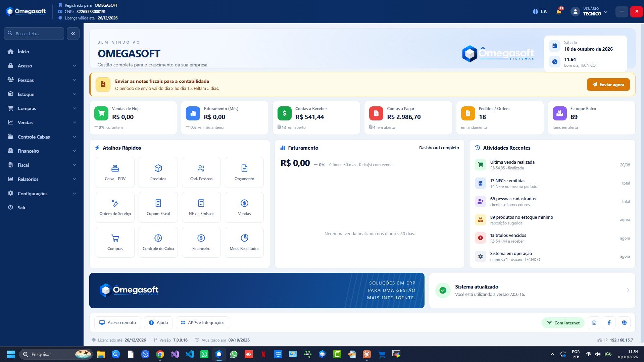This screenshot has width=644, height=362.
Task: Open the Configurações sidebar menu
Action: pos(42,194)
